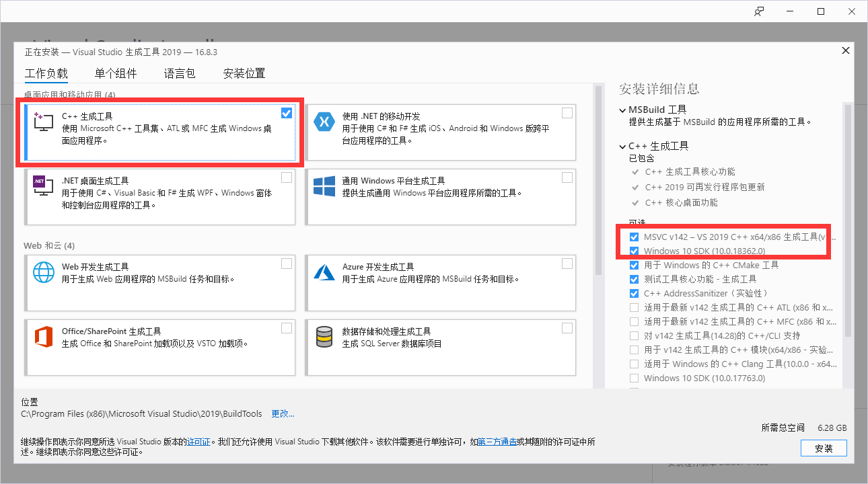
Task: Collapse the C++ 生成工具 details section
Action: (622, 146)
